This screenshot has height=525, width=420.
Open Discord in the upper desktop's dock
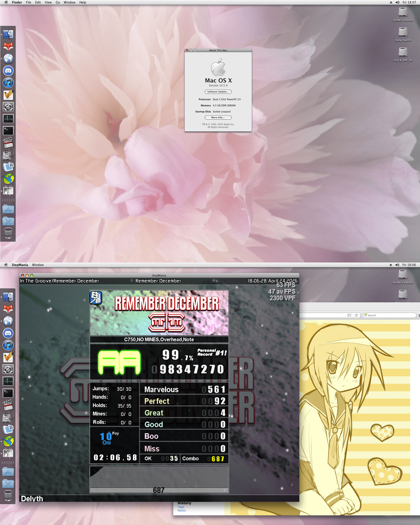[8, 71]
